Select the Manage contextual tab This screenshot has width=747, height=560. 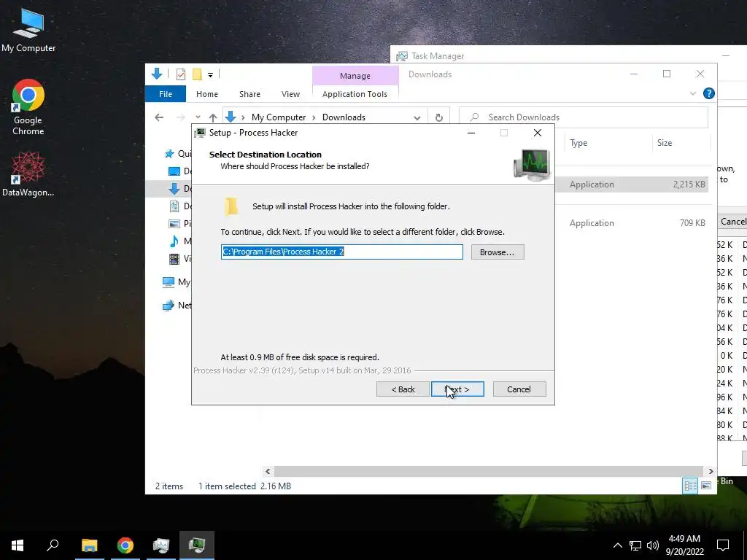355,76
